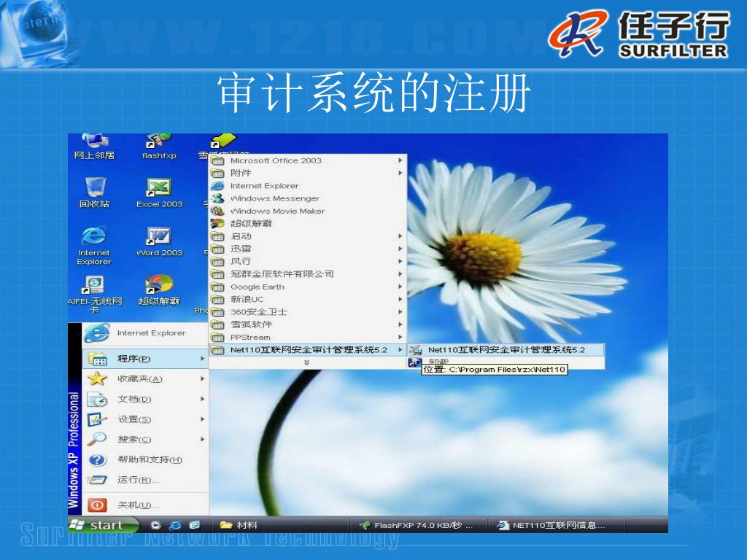
Task: Click the Internet Explorer desktop icon
Action: (94, 237)
